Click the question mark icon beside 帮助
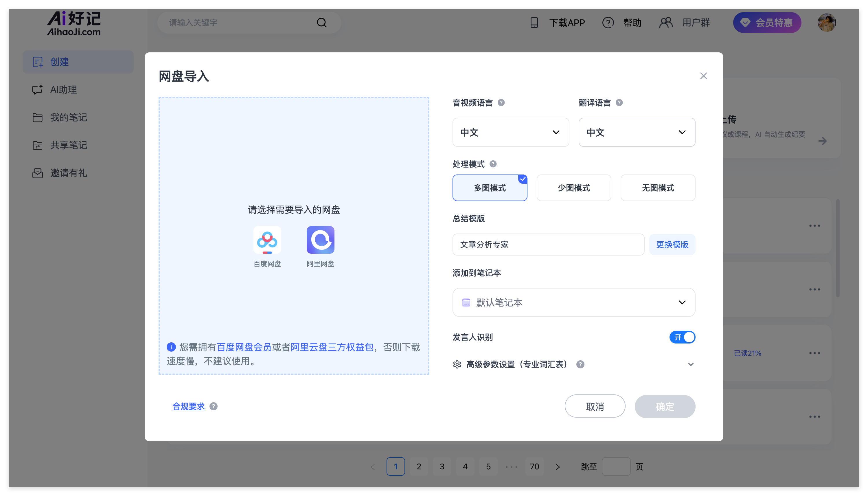Image resolution: width=868 pixels, height=496 pixels. [x=608, y=23]
